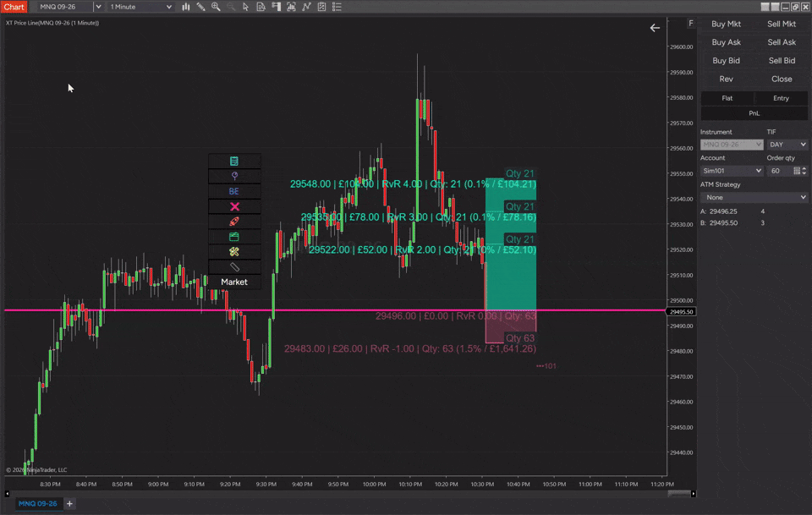Screen dimensions: 812x515
Task: Click the 29483.00 RvR -1.00 stop label
Action: pos(410,349)
